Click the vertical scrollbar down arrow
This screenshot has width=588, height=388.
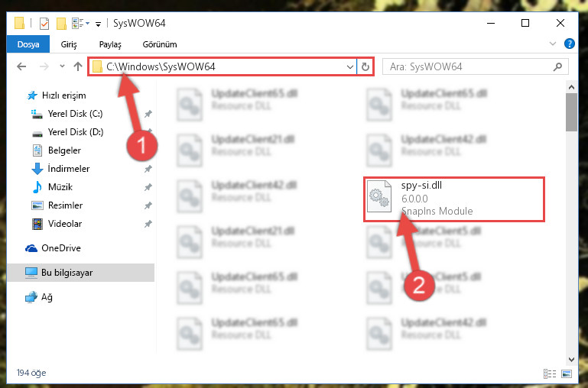point(571,359)
